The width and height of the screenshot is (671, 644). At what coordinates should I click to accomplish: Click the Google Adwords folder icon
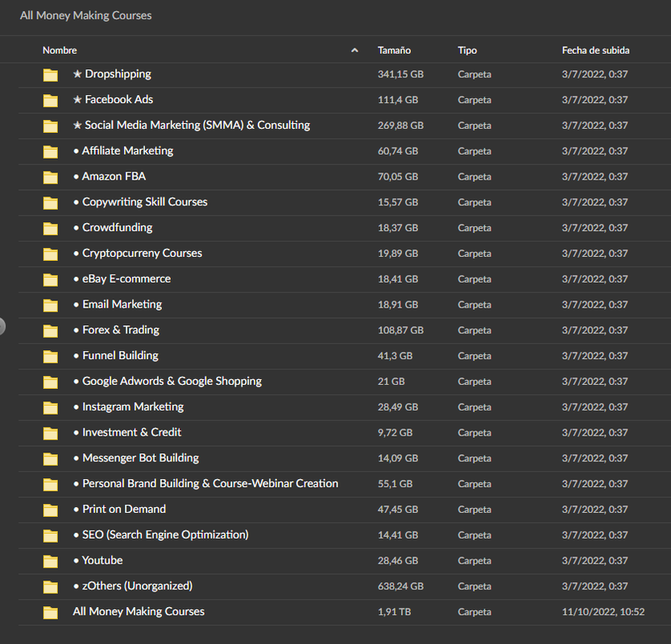51,382
